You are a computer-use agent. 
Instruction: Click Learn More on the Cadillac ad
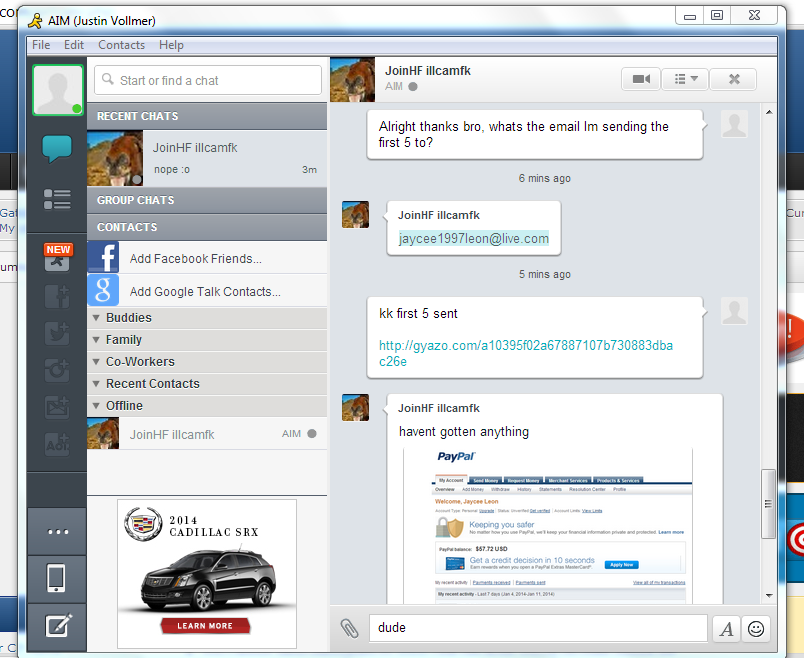[x=205, y=626]
